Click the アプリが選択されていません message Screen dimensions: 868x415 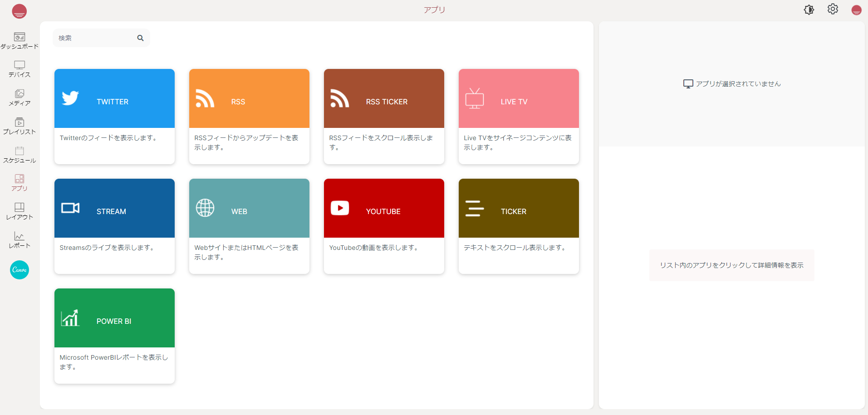[738, 84]
